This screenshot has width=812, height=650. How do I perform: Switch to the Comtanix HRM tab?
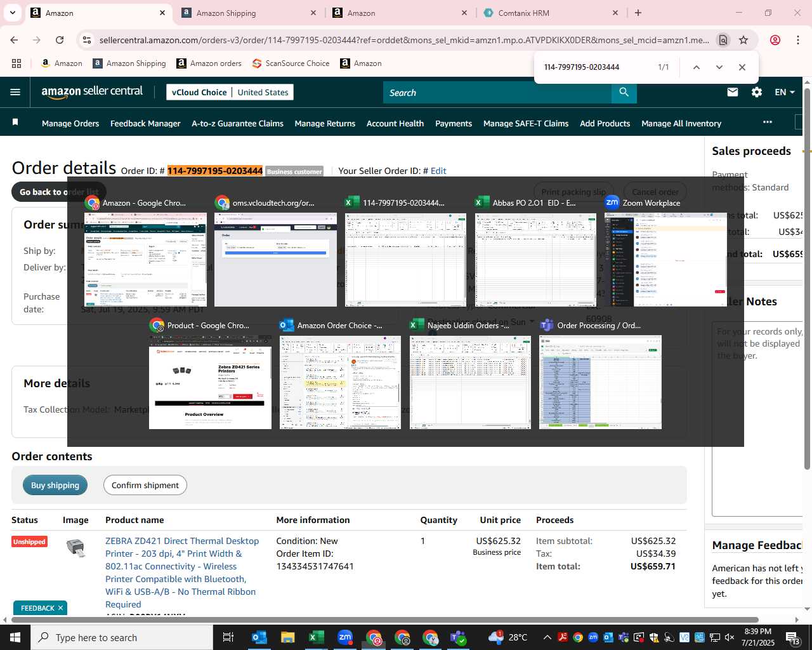pos(551,13)
